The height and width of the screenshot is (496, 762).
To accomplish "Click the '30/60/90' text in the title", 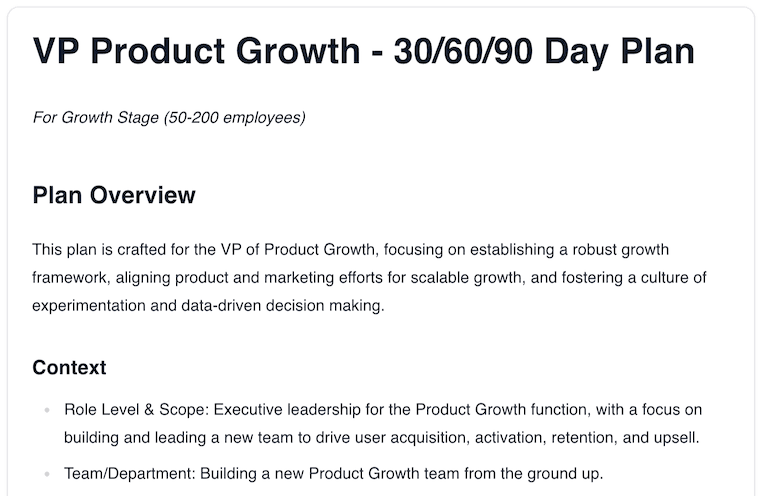I will click(x=463, y=51).
